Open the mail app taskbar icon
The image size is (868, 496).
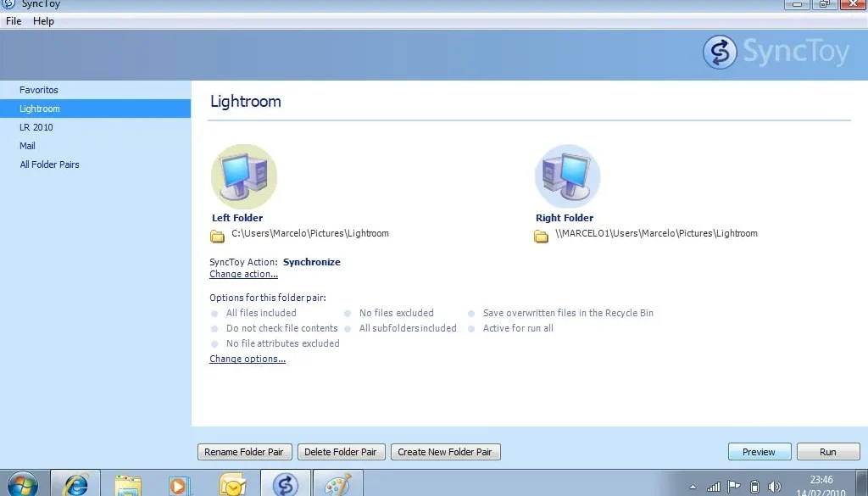[233, 485]
